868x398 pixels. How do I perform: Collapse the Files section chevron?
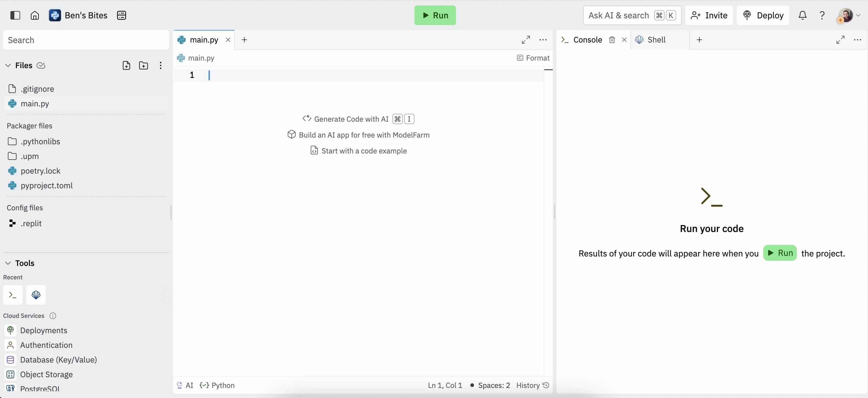(8, 65)
